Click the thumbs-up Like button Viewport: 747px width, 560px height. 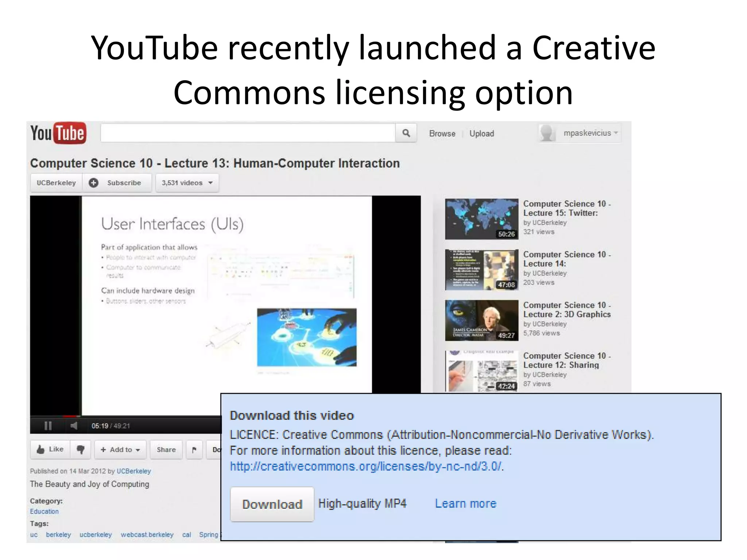50,449
